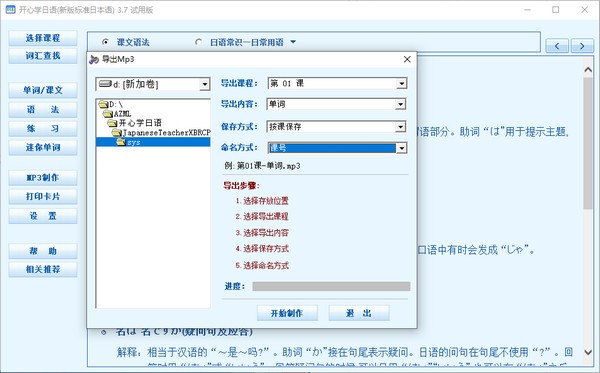Select the 开心学日语 folder

pos(135,123)
